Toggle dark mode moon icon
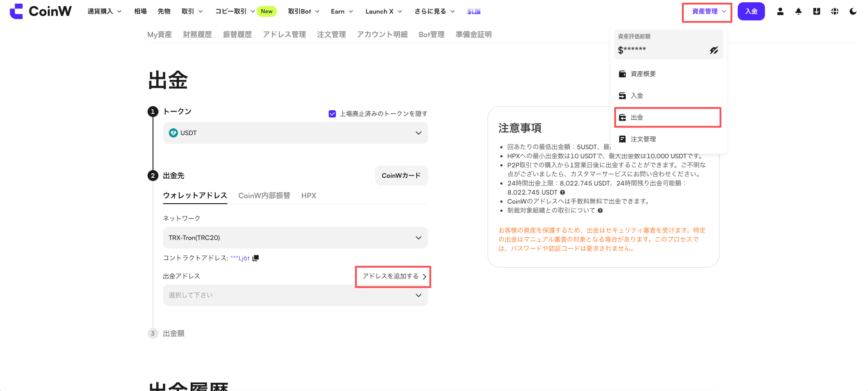The width and height of the screenshot is (868, 391). [853, 11]
